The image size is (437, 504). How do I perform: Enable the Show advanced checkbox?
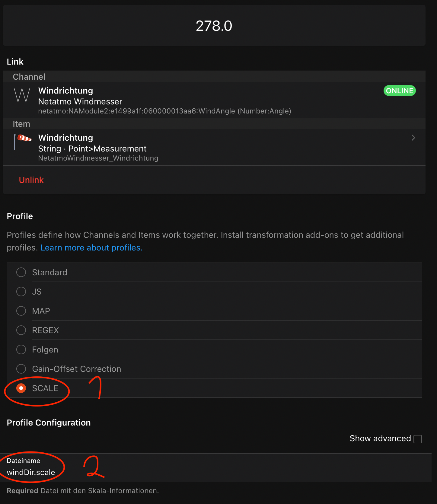418,439
